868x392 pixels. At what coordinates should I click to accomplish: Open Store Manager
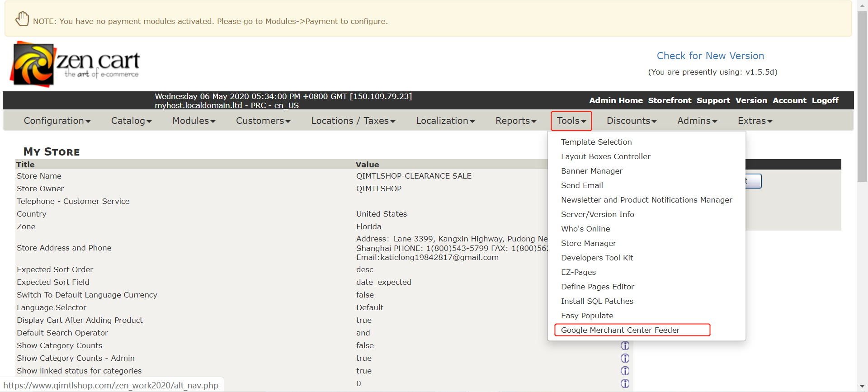pos(589,243)
